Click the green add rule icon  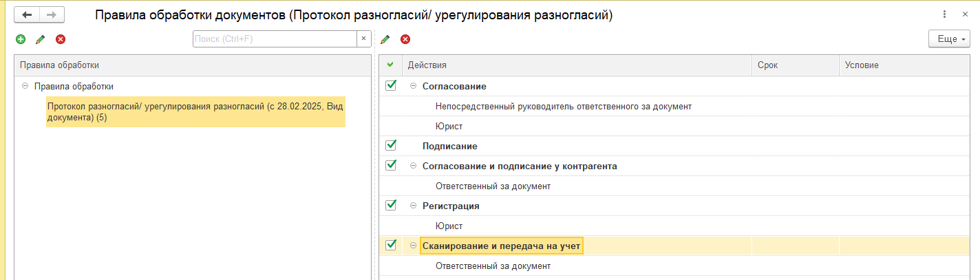[x=20, y=39]
